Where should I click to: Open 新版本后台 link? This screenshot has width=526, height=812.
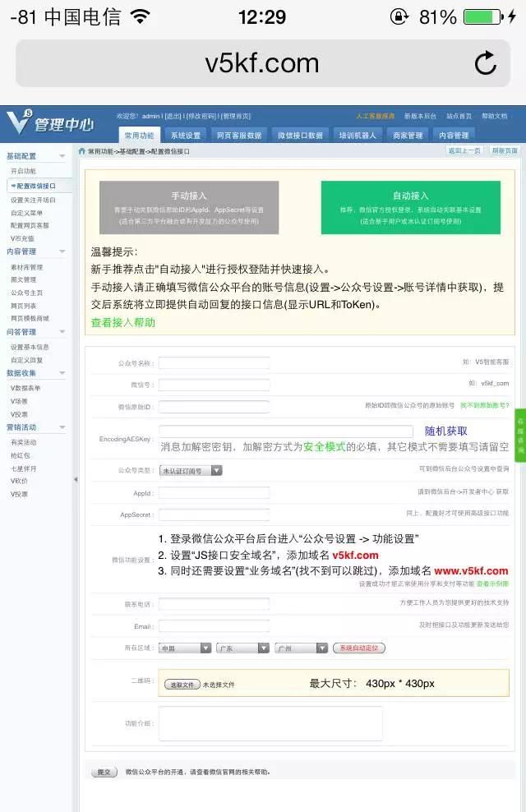pos(420,116)
